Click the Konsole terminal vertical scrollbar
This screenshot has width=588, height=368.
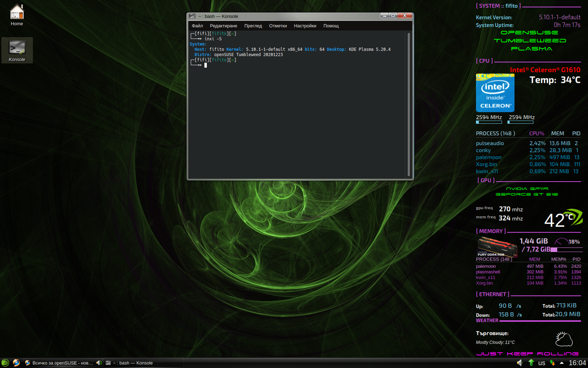pos(408,104)
